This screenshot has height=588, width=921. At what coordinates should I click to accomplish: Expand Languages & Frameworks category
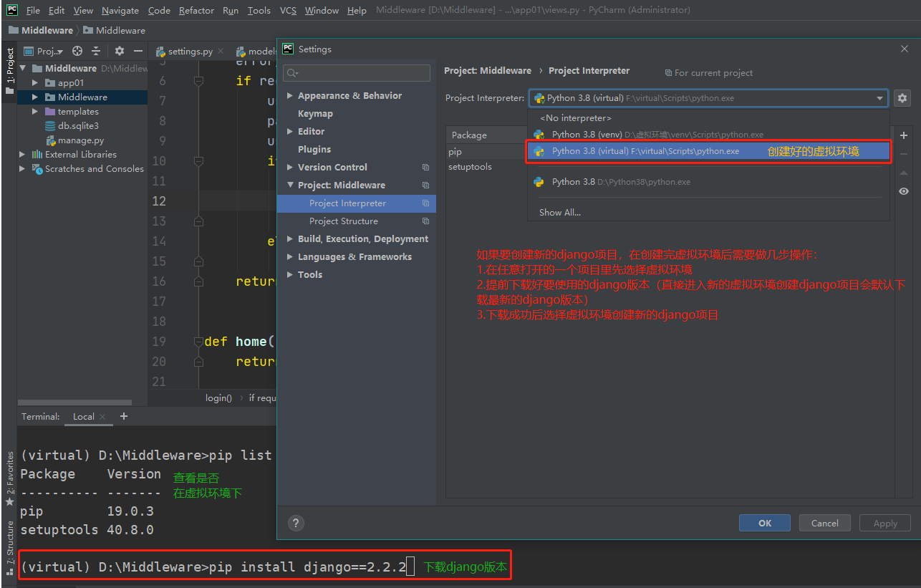point(290,257)
